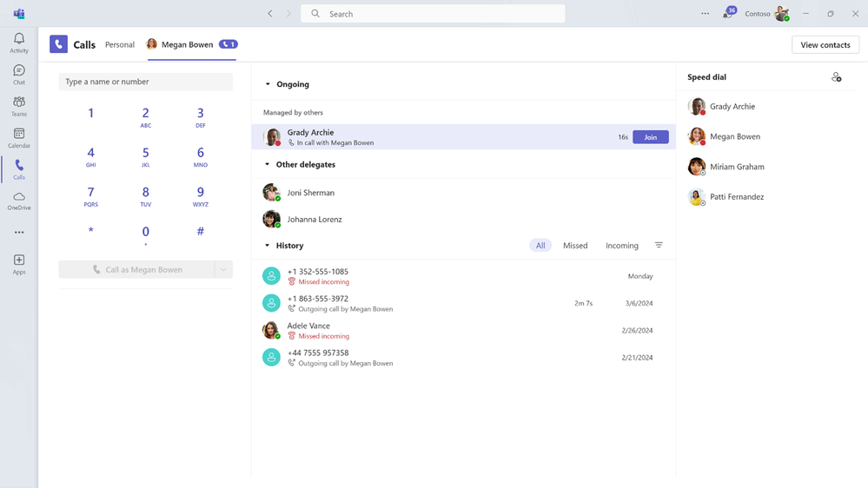
Task: Click Adele Vance avatar in History
Action: [271, 330]
